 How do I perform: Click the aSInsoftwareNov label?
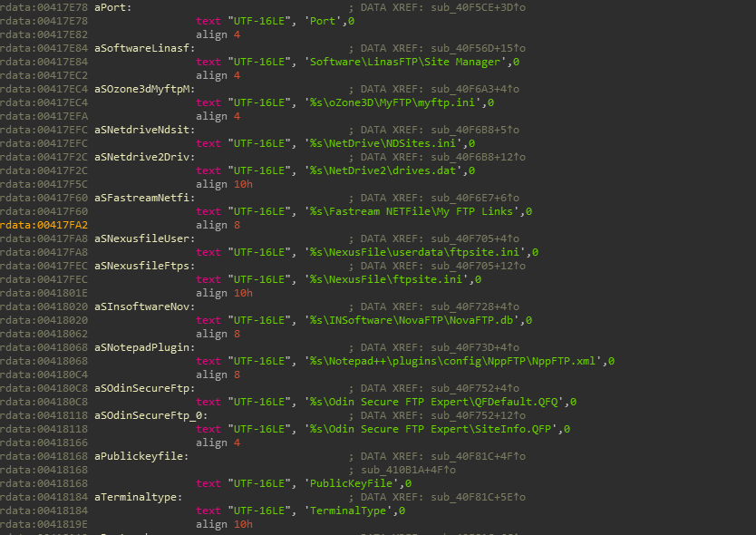click(144, 306)
